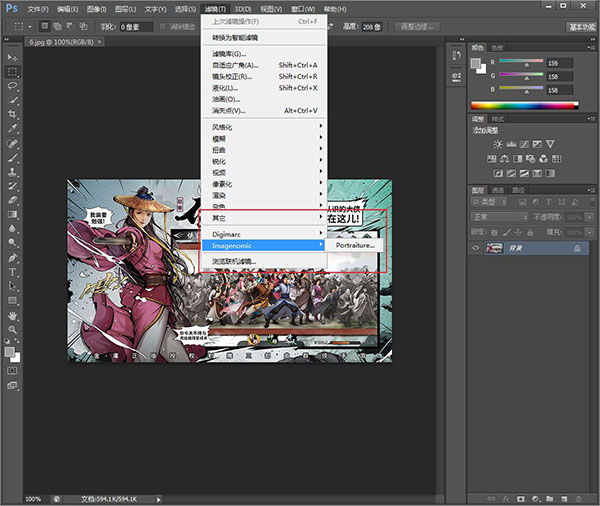Click the 羽化 feather input field
This screenshot has width=600, height=506.
(135, 27)
